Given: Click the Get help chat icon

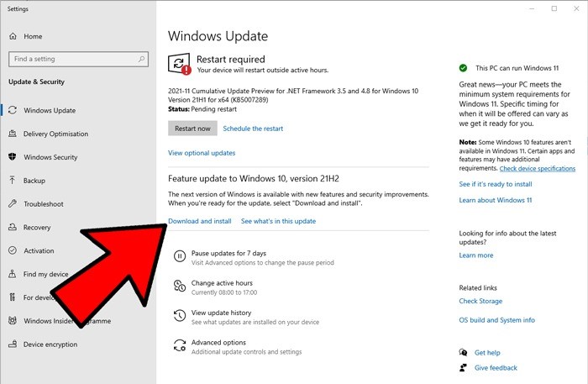Looking at the screenshot, I should point(463,353).
